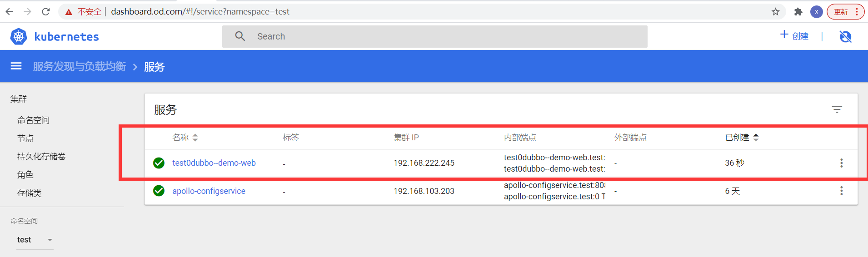Screen dimensions: 868x257
Task: Click the filter icon in the services card
Action: click(x=837, y=109)
